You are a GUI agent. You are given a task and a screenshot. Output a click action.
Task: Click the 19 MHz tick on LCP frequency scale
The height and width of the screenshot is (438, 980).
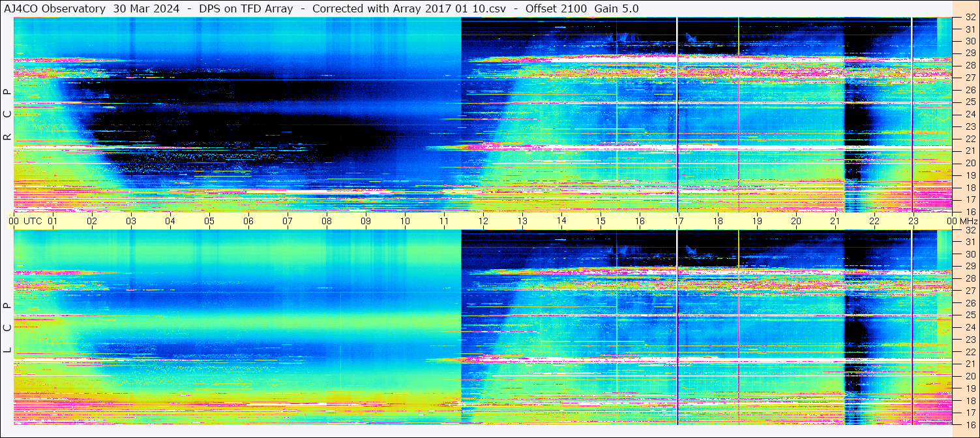click(x=970, y=388)
